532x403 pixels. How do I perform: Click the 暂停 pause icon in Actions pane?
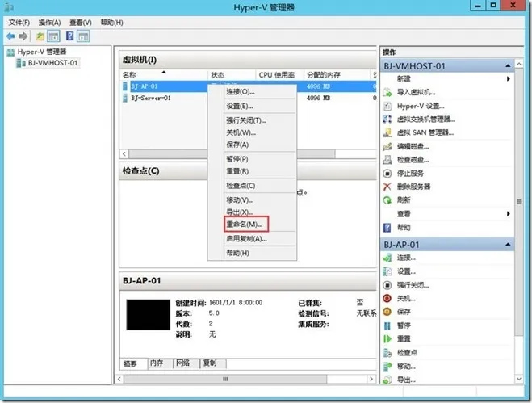point(387,325)
